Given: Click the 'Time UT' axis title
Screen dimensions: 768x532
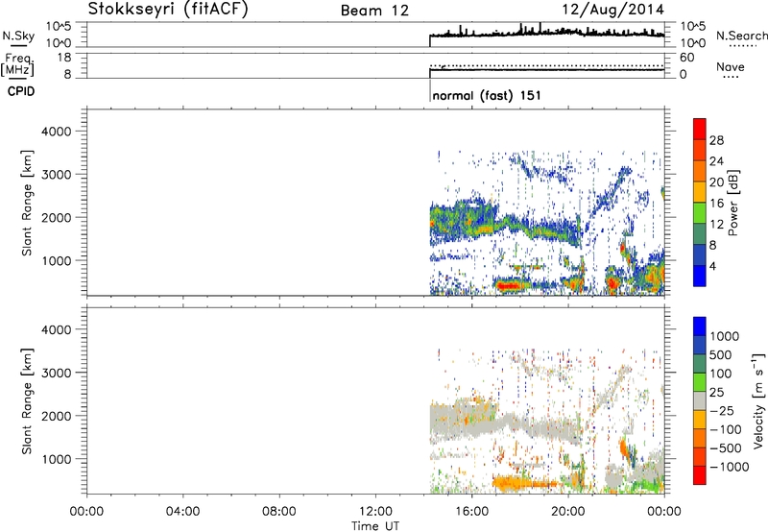Looking at the screenshot, I should (x=375, y=526).
